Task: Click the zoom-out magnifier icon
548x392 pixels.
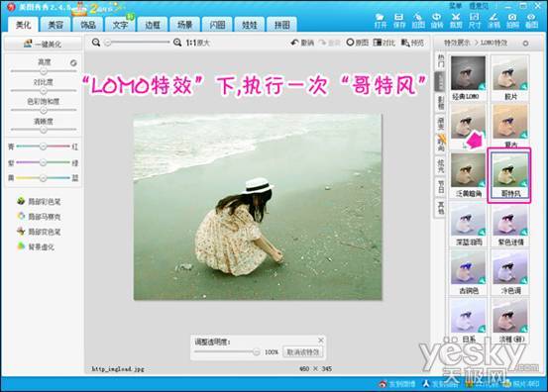Action: coord(96,43)
